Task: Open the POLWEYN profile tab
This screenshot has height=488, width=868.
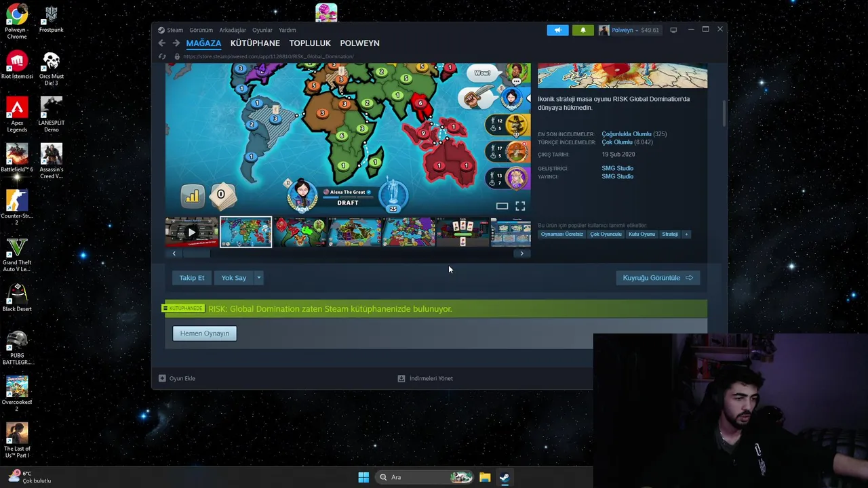Action: 359,43
